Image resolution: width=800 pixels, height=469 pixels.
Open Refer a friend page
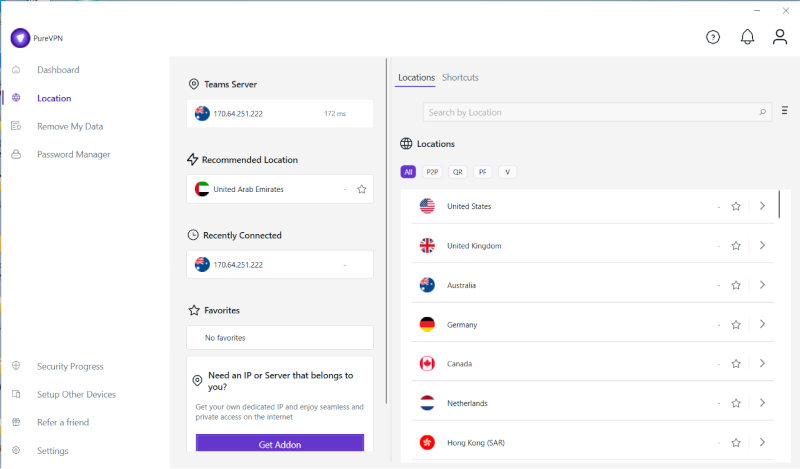pyautogui.click(x=63, y=423)
